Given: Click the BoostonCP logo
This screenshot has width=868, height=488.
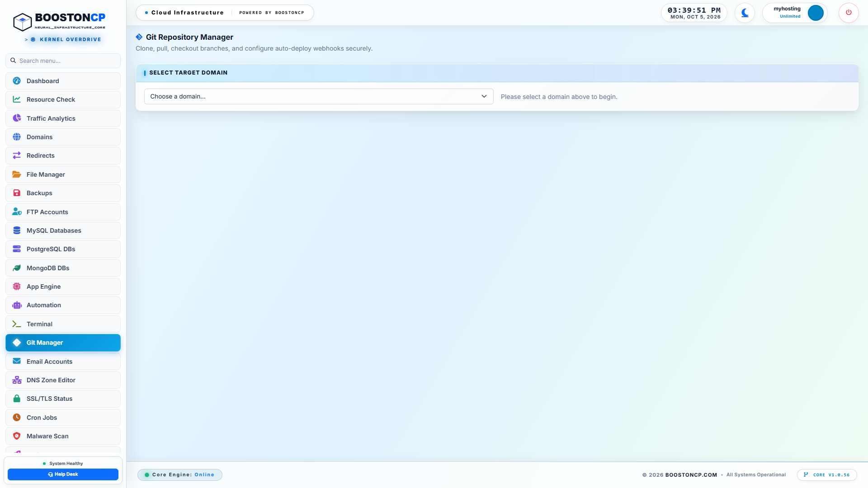Looking at the screenshot, I should [x=59, y=21].
